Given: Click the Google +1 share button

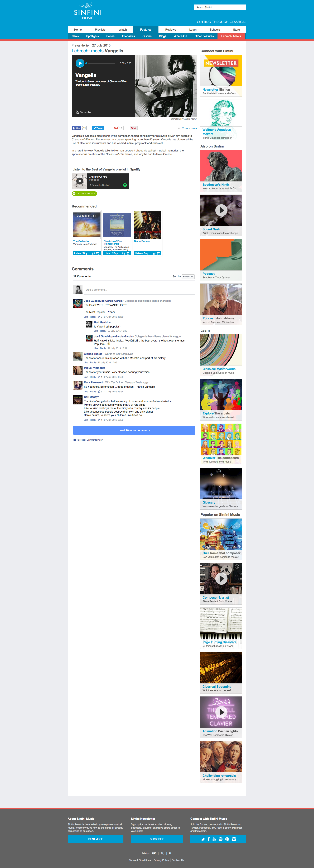Looking at the screenshot, I should tap(116, 128).
